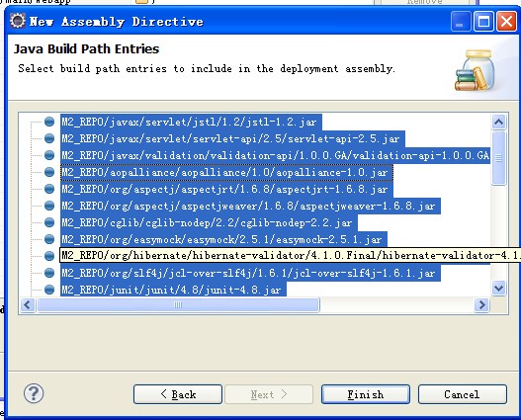Screen dimensions: 521x420
Task: Maximize the New Assembly Directive dialog
Action: [x=483, y=22]
